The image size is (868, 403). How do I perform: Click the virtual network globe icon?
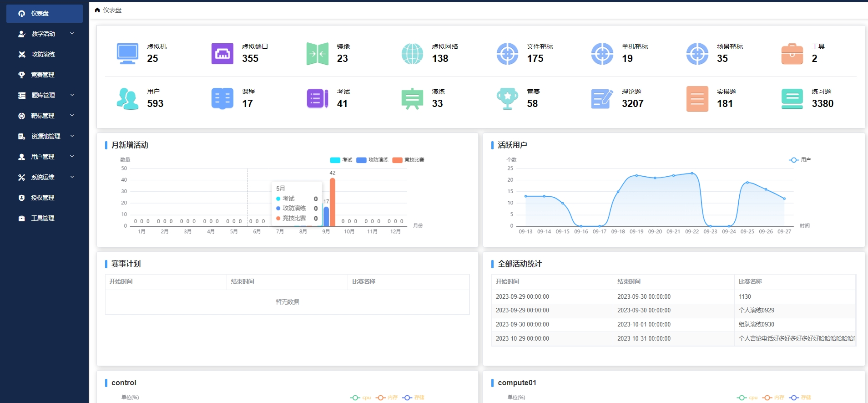(x=412, y=54)
